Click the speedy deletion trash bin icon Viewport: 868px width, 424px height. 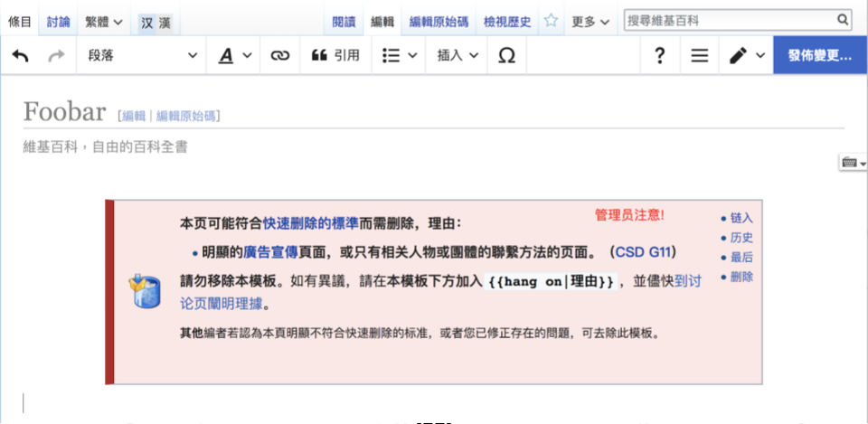click(145, 291)
